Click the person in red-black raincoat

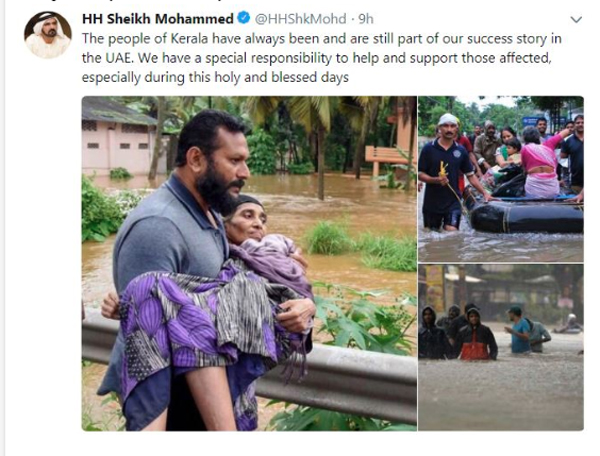(x=478, y=337)
